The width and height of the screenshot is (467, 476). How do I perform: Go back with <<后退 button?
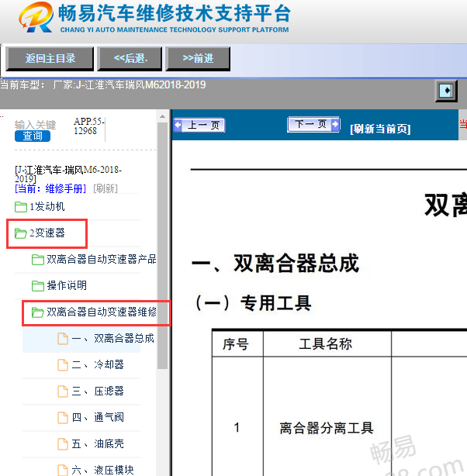coord(130,59)
